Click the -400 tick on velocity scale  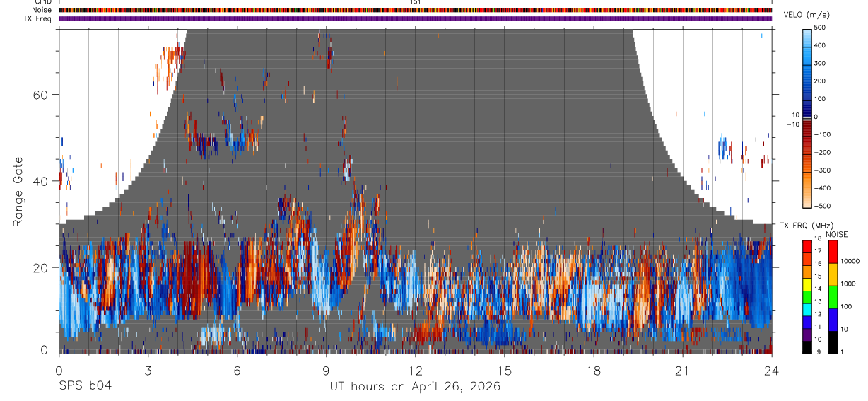[x=824, y=188]
